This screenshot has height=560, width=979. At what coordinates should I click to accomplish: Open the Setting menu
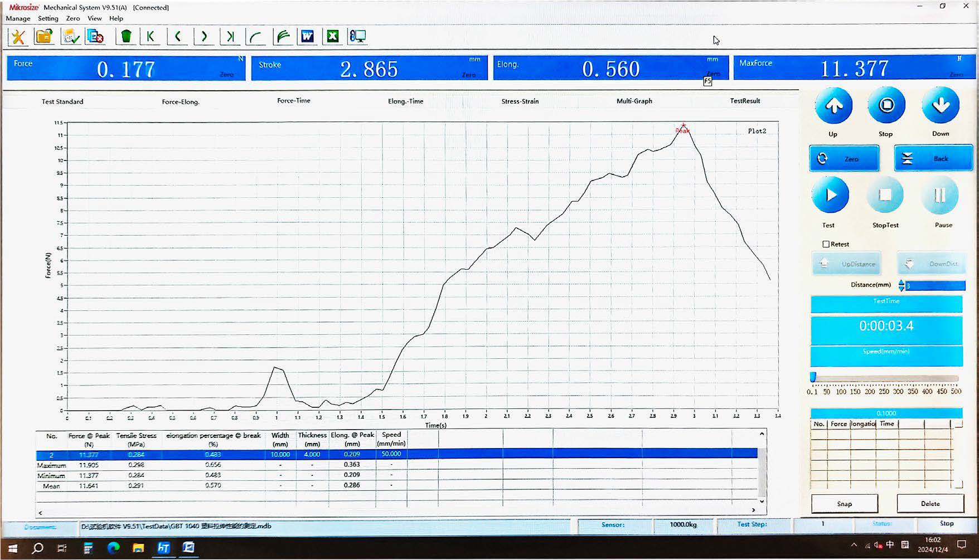coord(48,18)
